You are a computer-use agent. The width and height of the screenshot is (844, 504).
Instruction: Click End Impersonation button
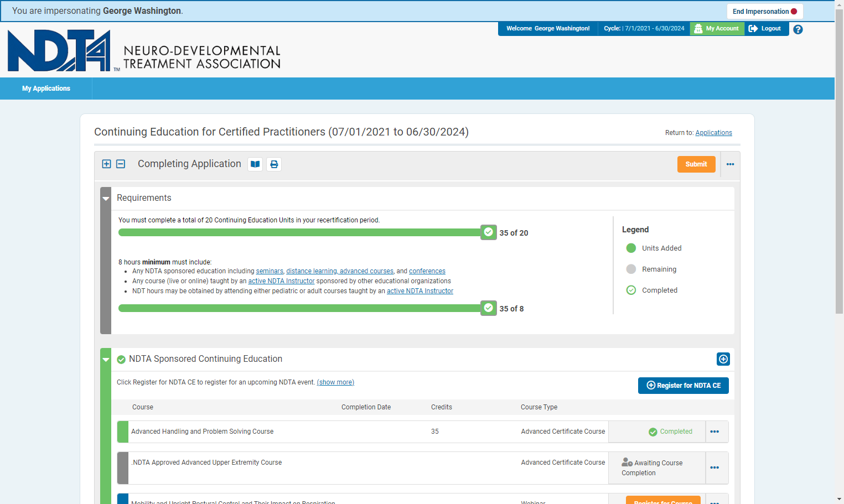pos(765,12)
